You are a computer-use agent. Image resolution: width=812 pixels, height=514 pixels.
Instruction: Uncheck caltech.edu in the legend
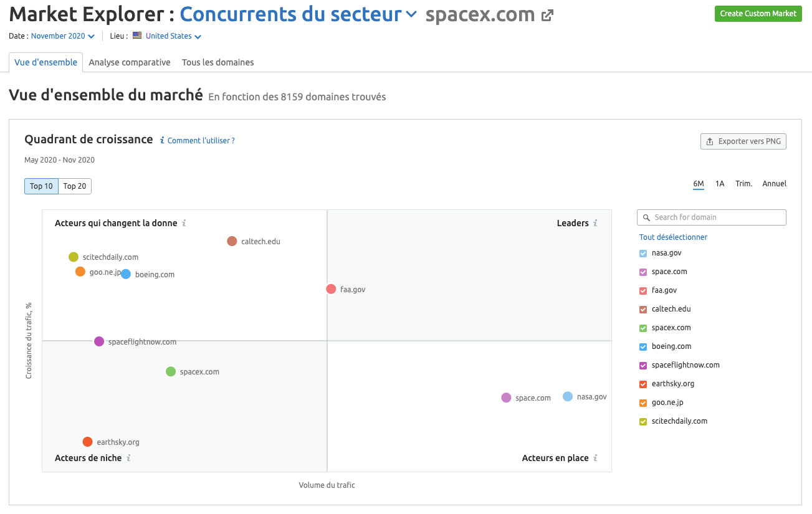(x=643, y=310)
